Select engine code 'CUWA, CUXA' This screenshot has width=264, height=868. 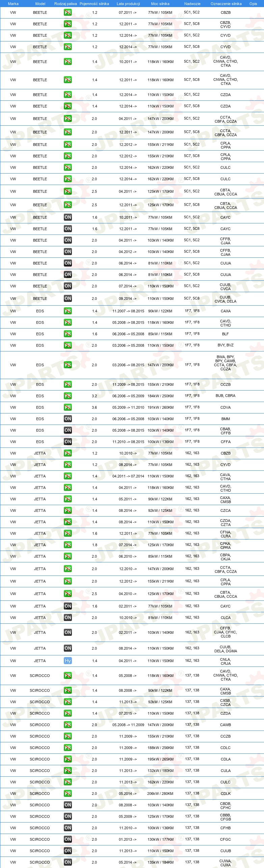(x=226, y=863)
